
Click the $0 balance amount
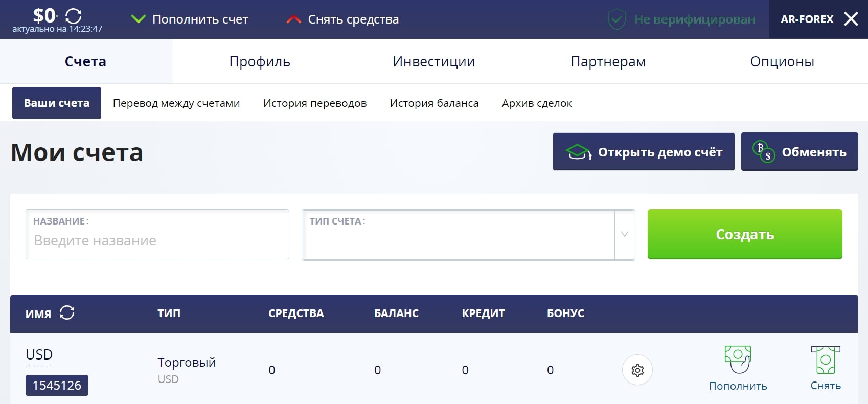click(x=44, y=15)
